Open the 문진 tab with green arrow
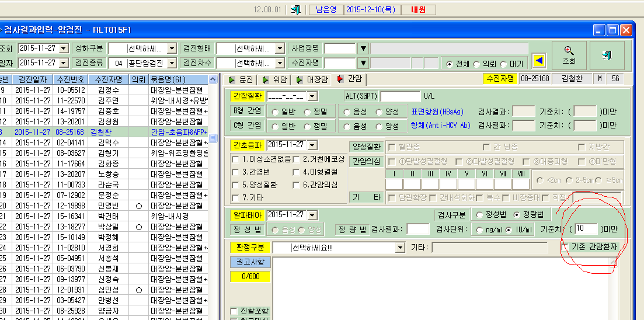Image resolution: width=644 pixels, height=320 pixels. (242, 79)
